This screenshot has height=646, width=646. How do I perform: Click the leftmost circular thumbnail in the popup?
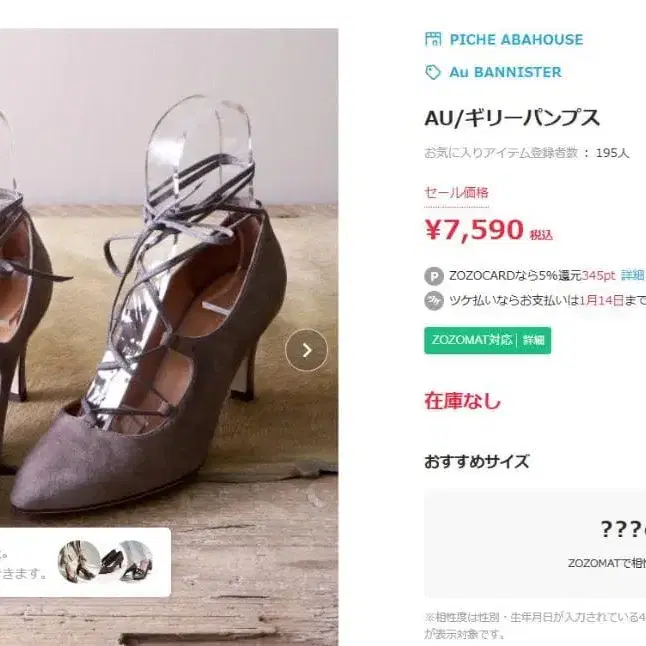tap(78, 561)
